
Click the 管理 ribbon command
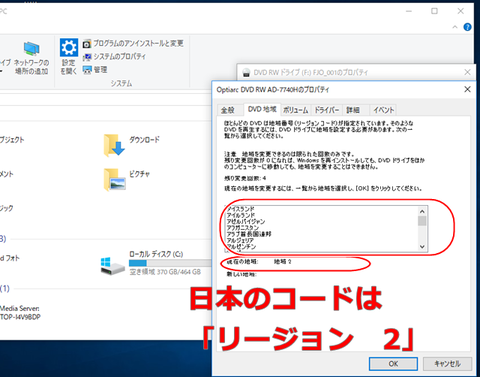[95, 70]
